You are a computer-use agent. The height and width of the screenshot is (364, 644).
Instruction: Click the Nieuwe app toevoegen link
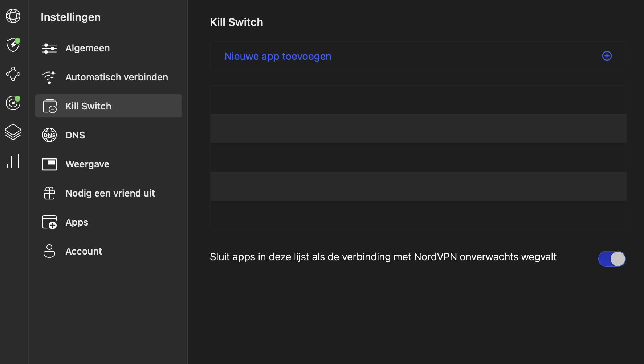278,56
